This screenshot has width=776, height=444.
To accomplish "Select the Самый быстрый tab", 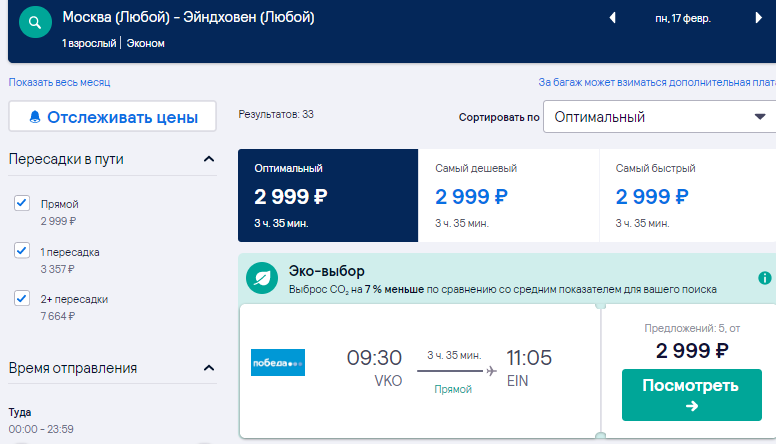I will pyautogui.click(x=688, y=196).
